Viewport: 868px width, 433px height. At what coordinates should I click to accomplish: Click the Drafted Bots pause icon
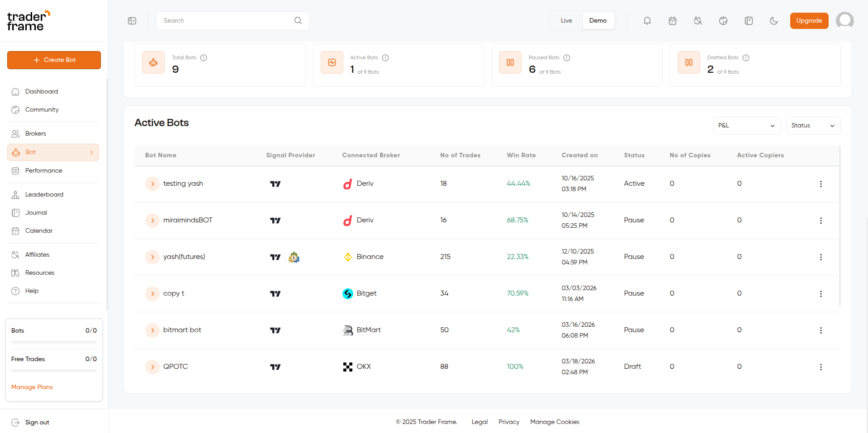[689, 62]
